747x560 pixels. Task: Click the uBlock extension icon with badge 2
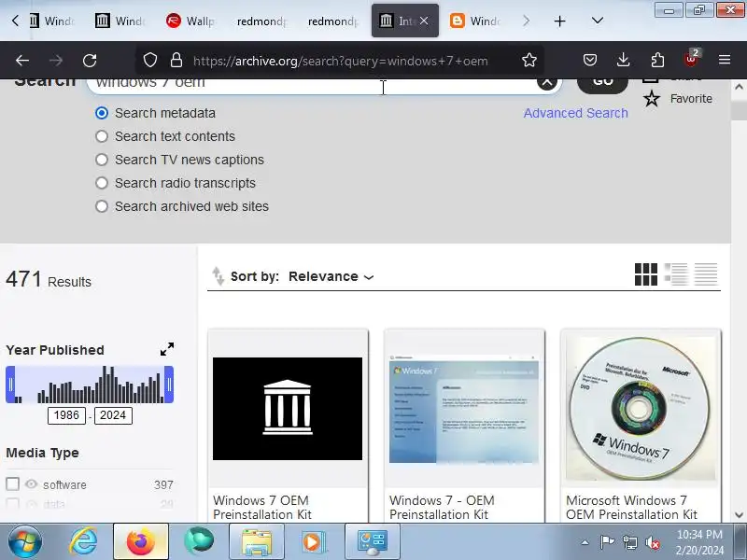pyautogui.click(x=692, y=59)
